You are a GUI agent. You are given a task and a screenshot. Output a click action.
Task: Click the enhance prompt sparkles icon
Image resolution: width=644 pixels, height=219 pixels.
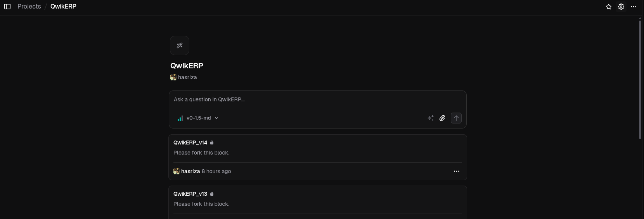click(431, 118)
